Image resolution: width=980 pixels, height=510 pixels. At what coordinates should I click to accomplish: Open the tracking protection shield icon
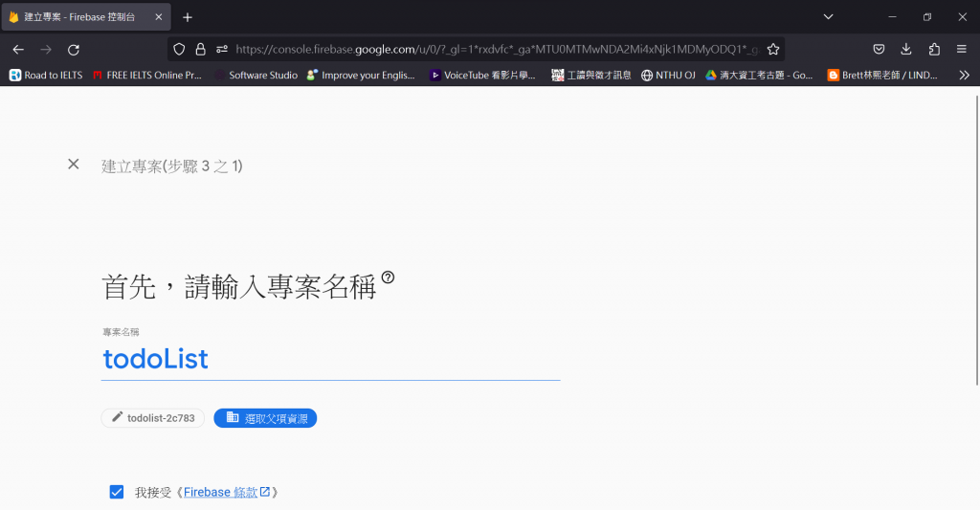(x=179, y=50)
